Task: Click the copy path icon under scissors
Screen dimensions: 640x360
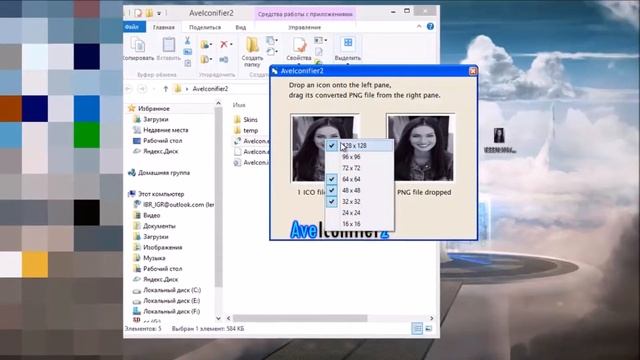Action: (188, 52)
